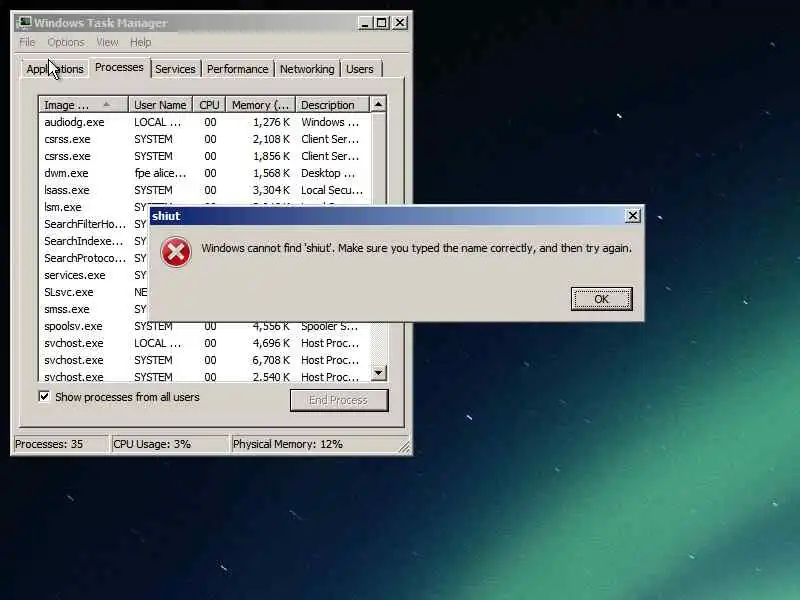The image size is (800, 600).
Task: Sort by the Description column header
Action: pos(332,105)
